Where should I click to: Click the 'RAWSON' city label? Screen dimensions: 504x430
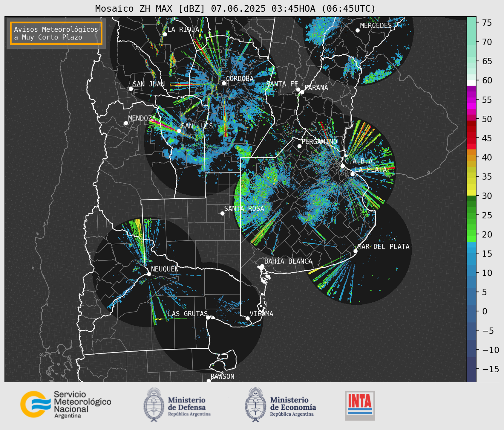pos(222,376)
